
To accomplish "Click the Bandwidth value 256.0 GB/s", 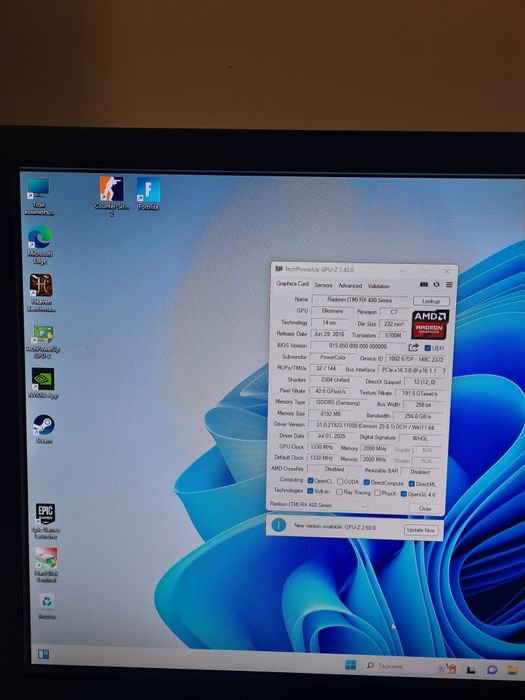I will coord(418,416).
